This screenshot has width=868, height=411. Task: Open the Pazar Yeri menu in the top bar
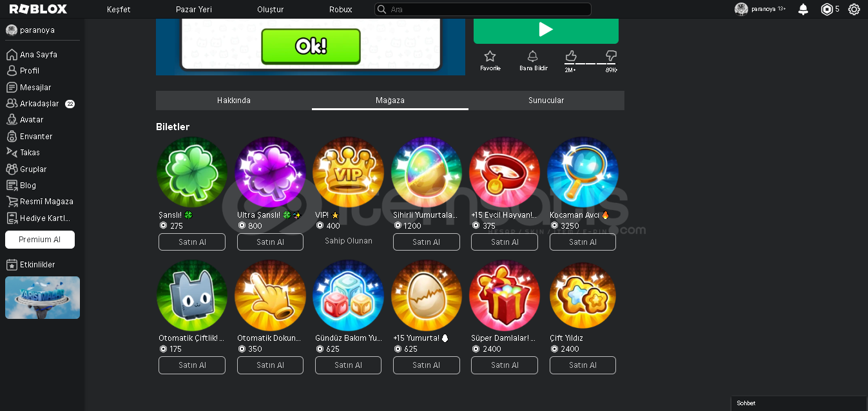tap(194, 9)
